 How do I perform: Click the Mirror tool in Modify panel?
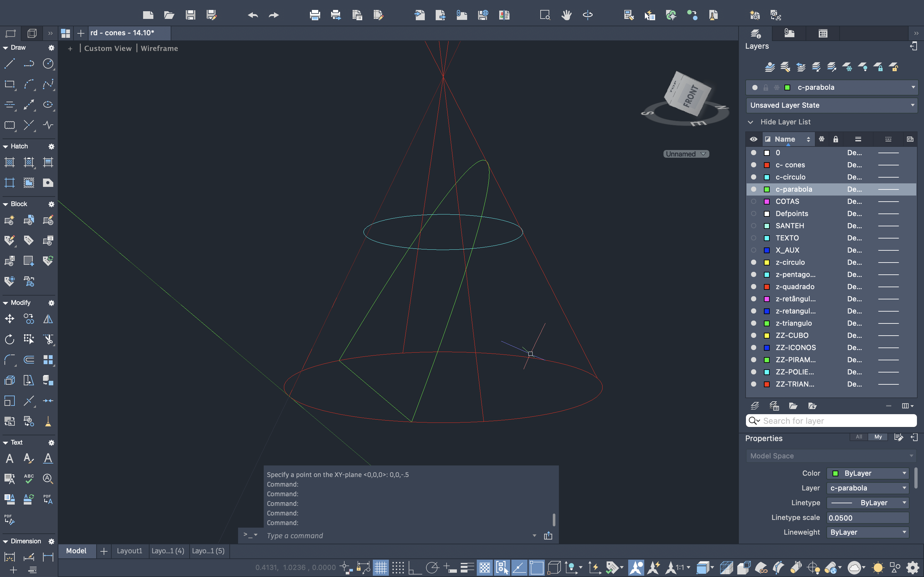pyautogui.click(x=48, y=319)
